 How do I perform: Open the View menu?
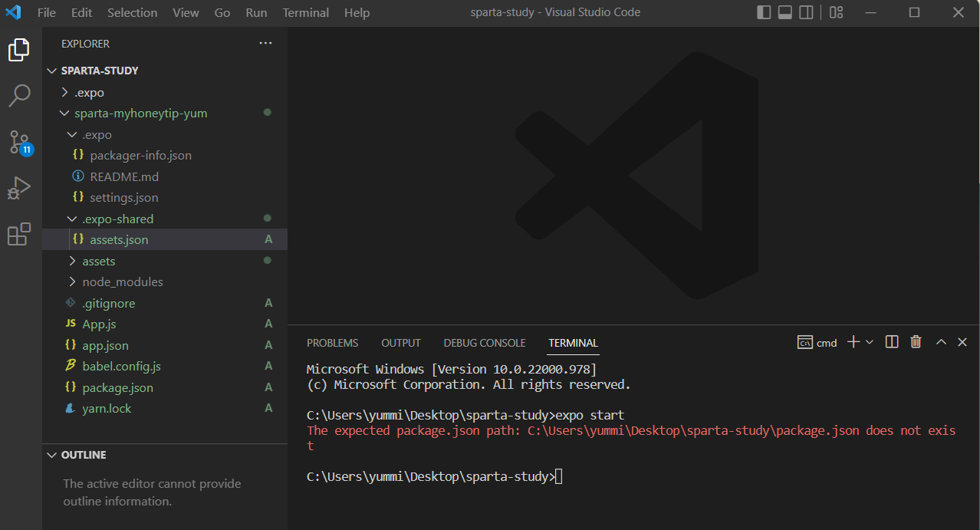[x=186, y=12]
